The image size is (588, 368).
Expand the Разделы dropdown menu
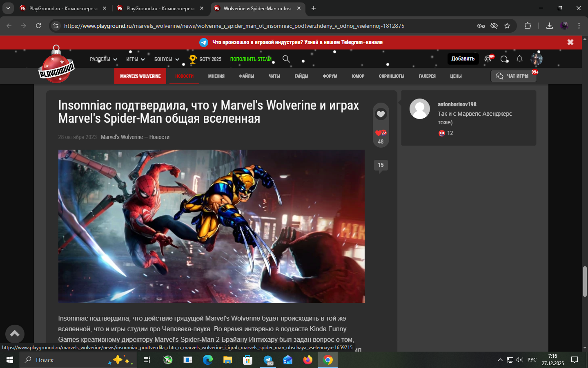click(103, 59)
